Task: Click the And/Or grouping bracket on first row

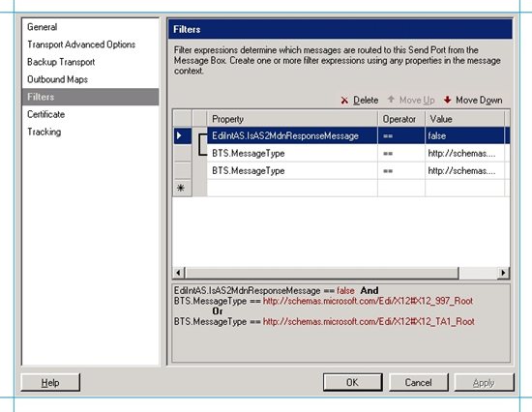Action: 202,145
